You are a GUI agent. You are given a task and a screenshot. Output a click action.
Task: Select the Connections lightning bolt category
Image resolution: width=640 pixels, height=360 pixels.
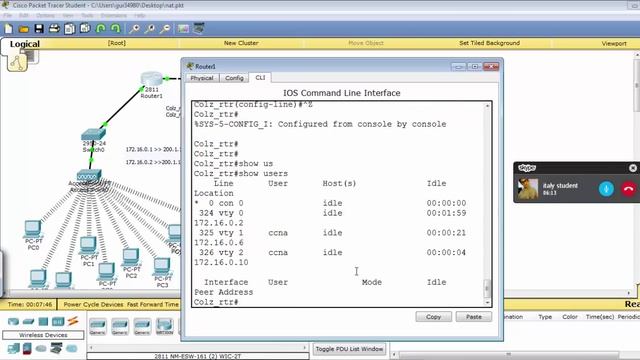(73, 321)
